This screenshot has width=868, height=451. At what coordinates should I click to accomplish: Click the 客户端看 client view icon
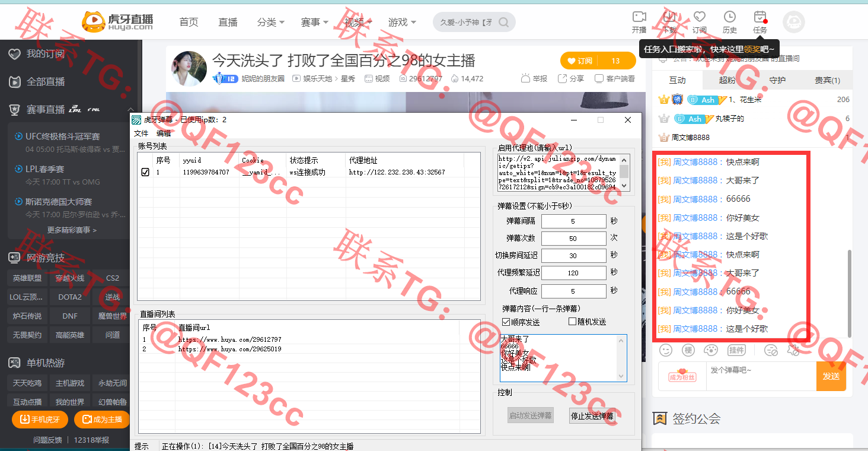point(599,78)
